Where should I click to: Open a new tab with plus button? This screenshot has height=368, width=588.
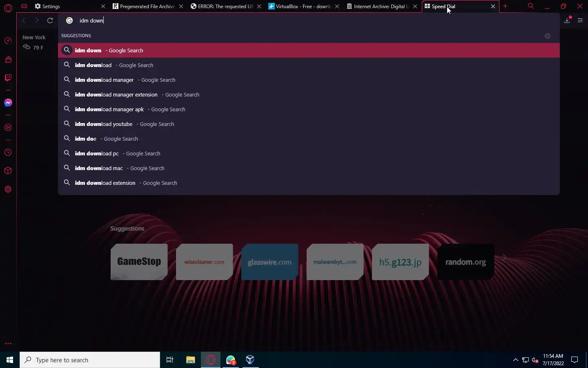click(x=505, y=6)
